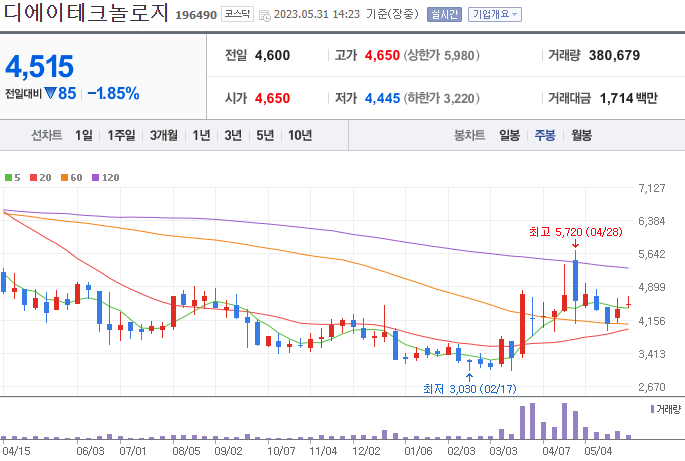Viewport: 685px width, 461px height.
Task: Click the 06/03 x-axis date
Action: point(90,451)
